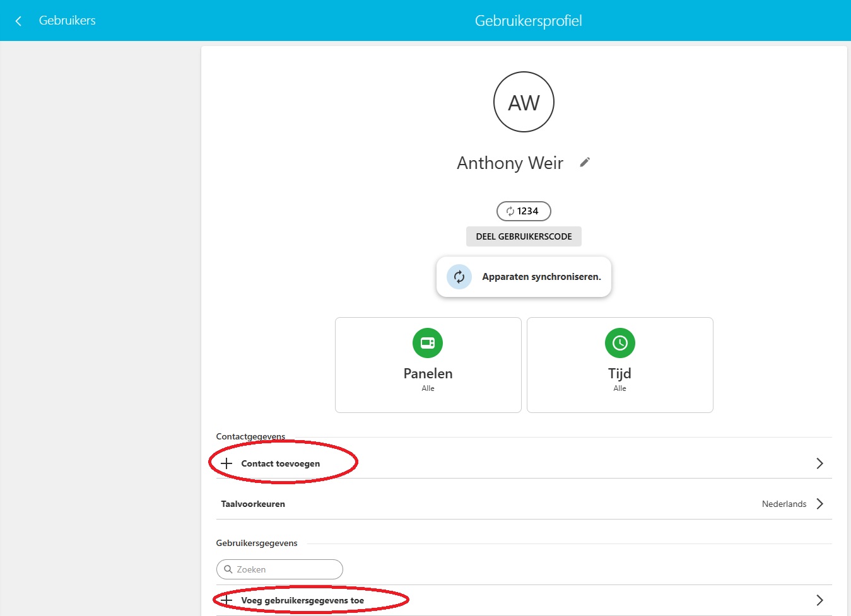Click the Apparaten synchroniseren sync icon
This screenshot has height=616, width=851.
(x=459, y=277)
